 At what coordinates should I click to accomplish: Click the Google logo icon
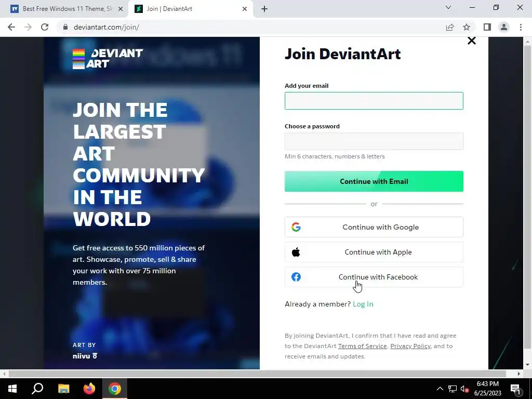click(296, 227)
